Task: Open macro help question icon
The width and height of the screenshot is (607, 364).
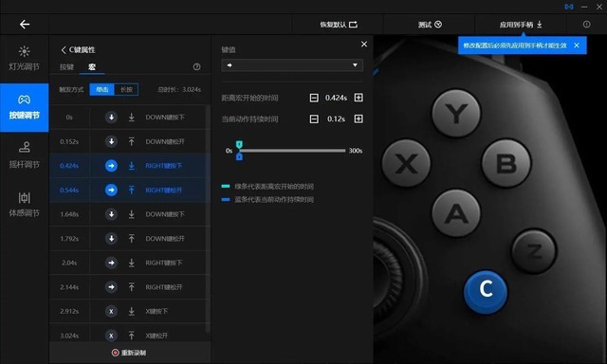Action: 196,67
